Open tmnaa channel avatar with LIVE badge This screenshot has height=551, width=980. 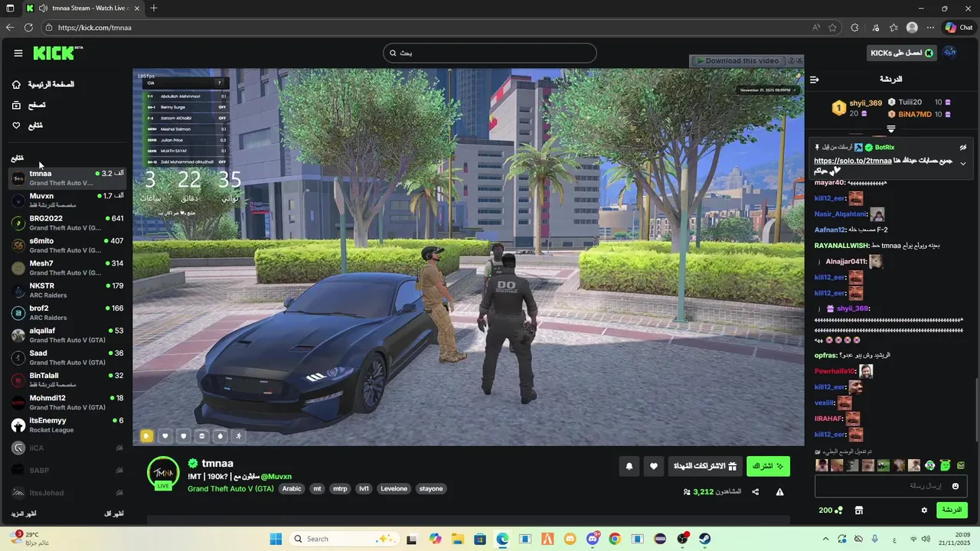point(163,474)
